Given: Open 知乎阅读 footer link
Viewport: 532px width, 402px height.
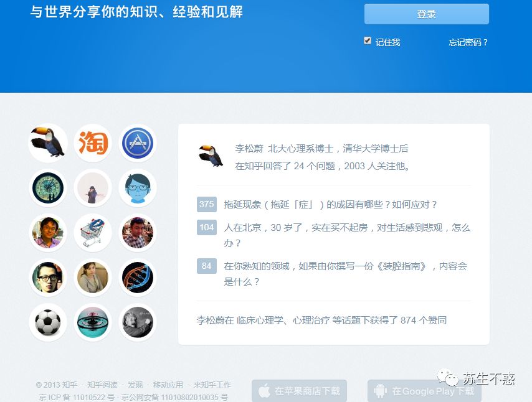Looking at the screenshot, I should (x=102, y=385).
